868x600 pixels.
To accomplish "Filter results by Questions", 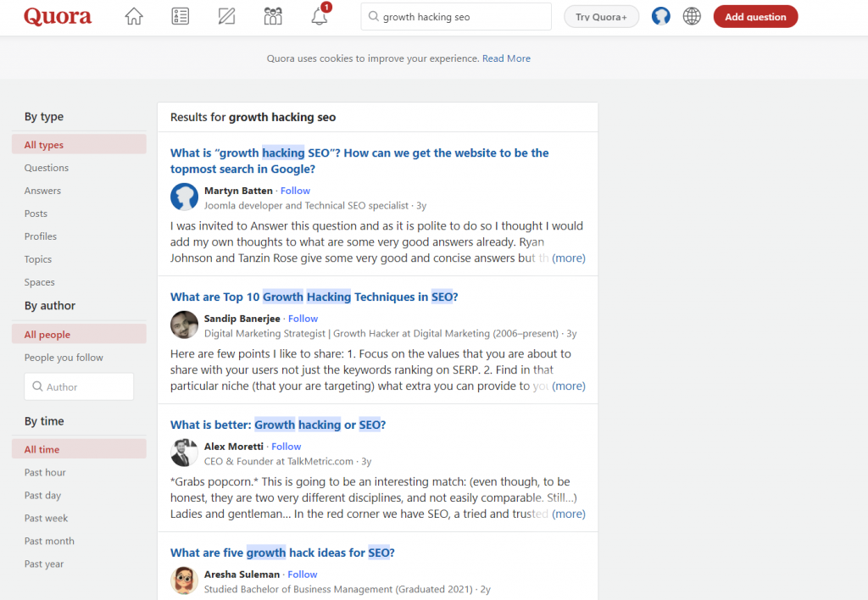I will coord(47,168).
